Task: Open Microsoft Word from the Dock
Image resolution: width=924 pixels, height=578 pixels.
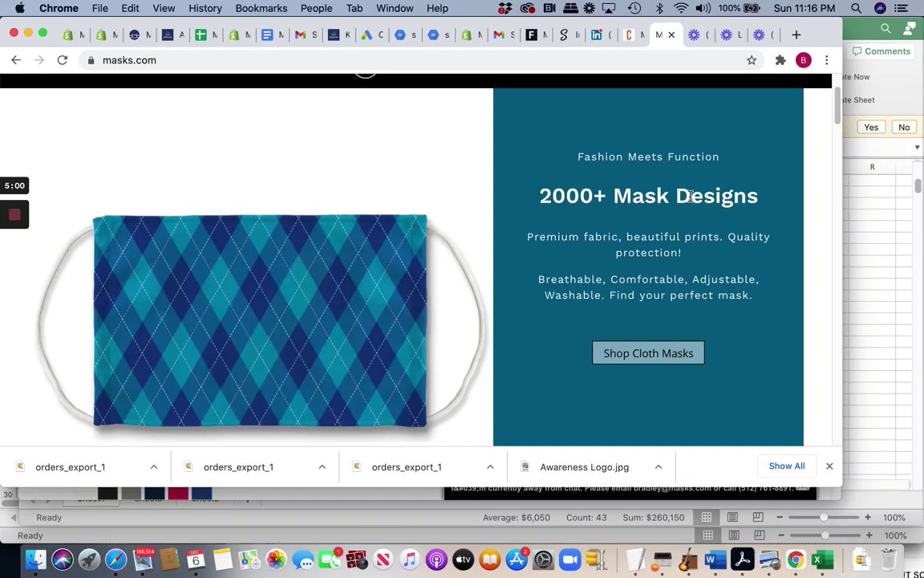Action: click(x=715, y=559)
